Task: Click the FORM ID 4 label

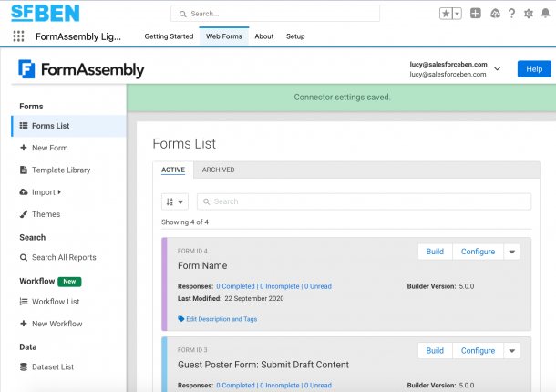Action: (192, 251)
